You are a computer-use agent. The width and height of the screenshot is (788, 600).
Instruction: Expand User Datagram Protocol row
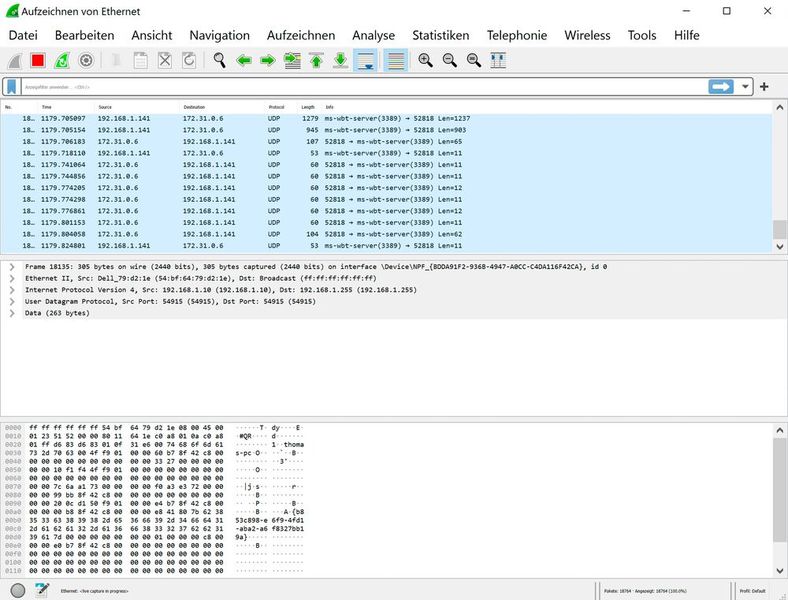[12, 302]
